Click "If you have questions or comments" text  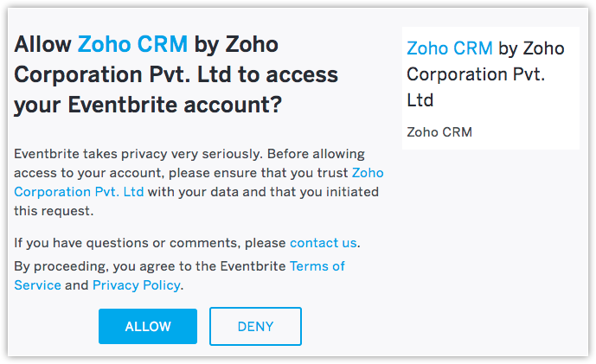[x=151, y=242]
